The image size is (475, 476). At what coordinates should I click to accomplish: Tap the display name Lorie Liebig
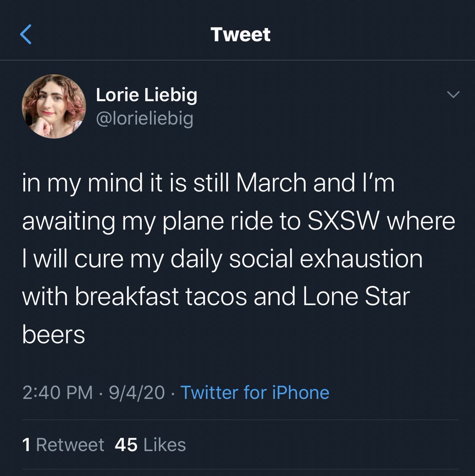pos(146,95)
